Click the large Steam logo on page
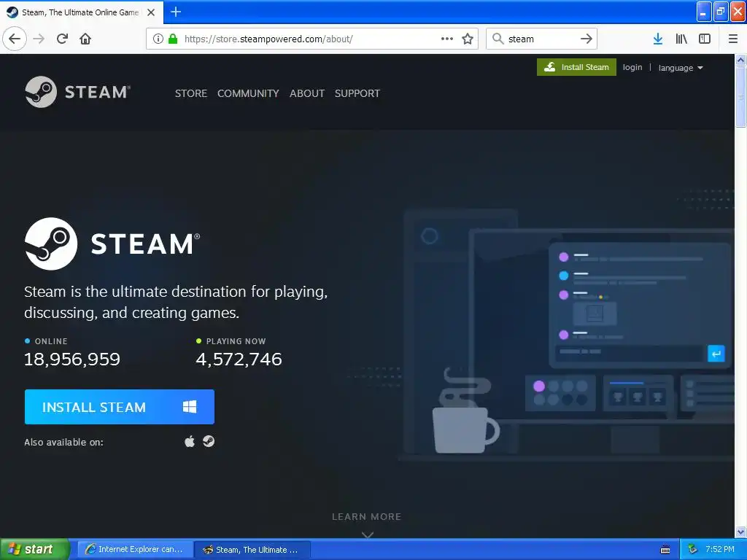 coord(112,244)
